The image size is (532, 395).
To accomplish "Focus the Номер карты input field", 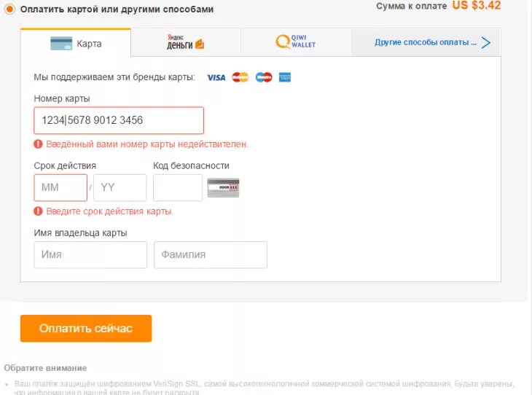I will 119,120.
